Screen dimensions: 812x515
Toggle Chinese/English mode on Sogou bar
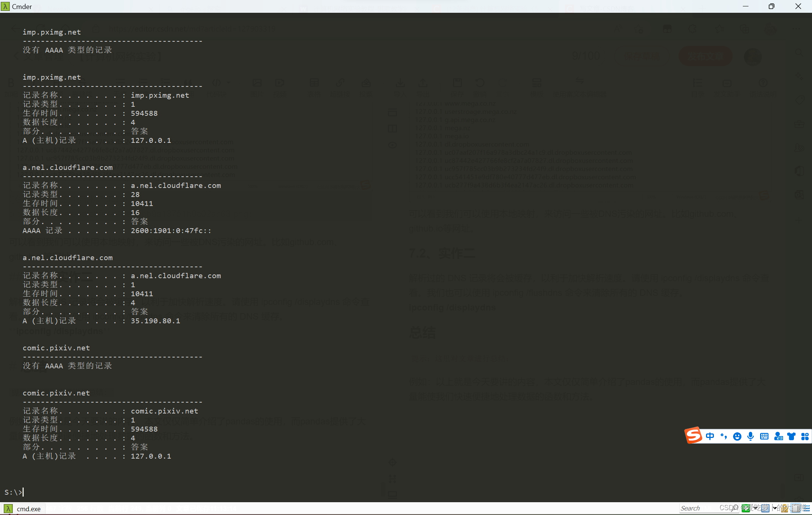pos(710,436)
